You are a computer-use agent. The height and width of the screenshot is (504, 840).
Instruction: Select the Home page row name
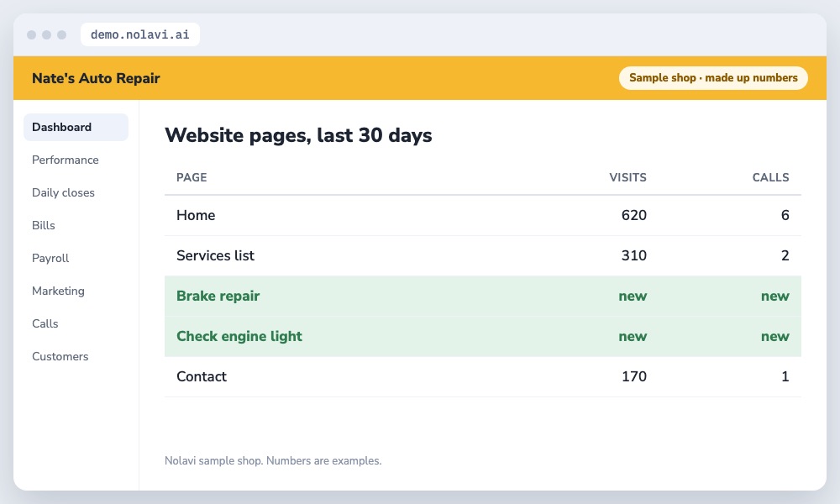[196, 215]
